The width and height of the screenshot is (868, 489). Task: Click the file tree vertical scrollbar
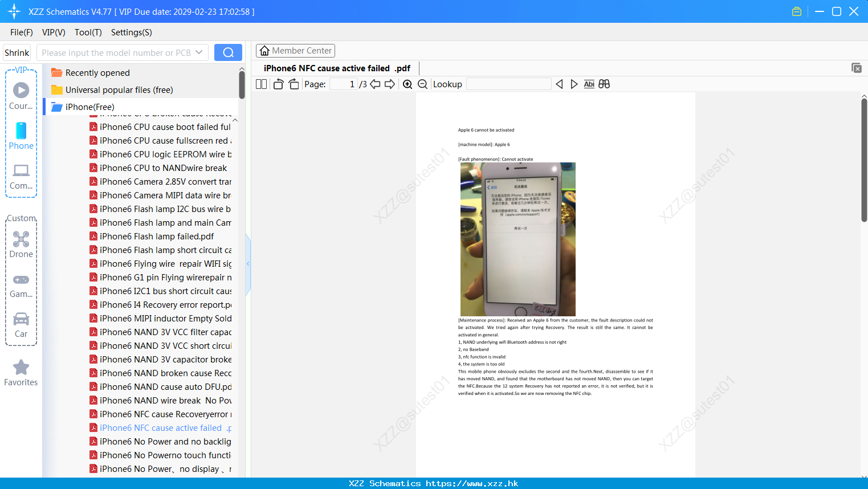[x=242, y=84]
